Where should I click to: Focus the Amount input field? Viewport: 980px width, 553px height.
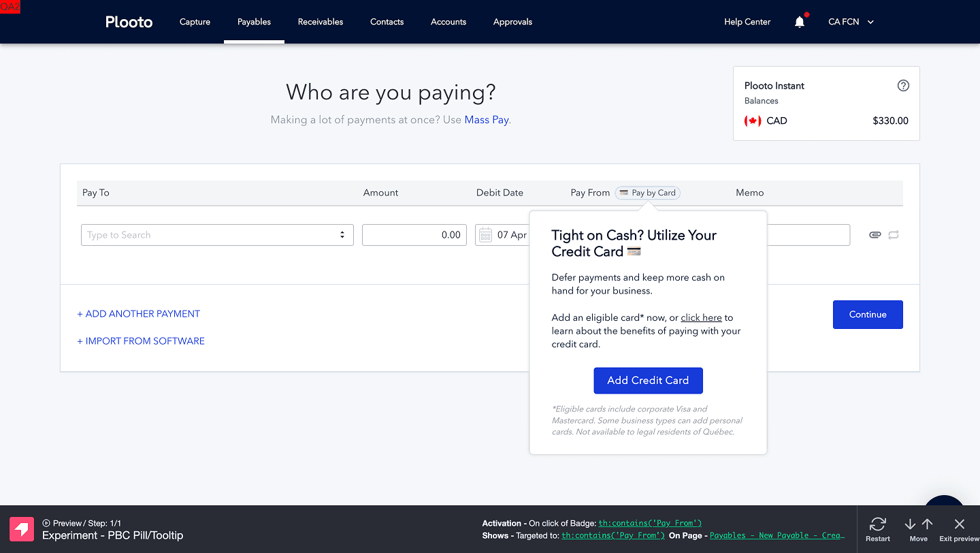pyautogui.click(x=414, y=235)
